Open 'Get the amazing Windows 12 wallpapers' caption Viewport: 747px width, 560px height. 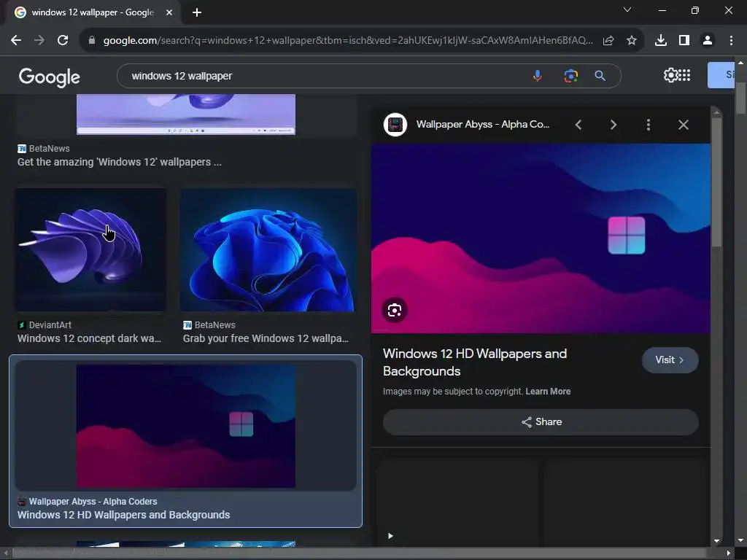(x=119, y=162)
